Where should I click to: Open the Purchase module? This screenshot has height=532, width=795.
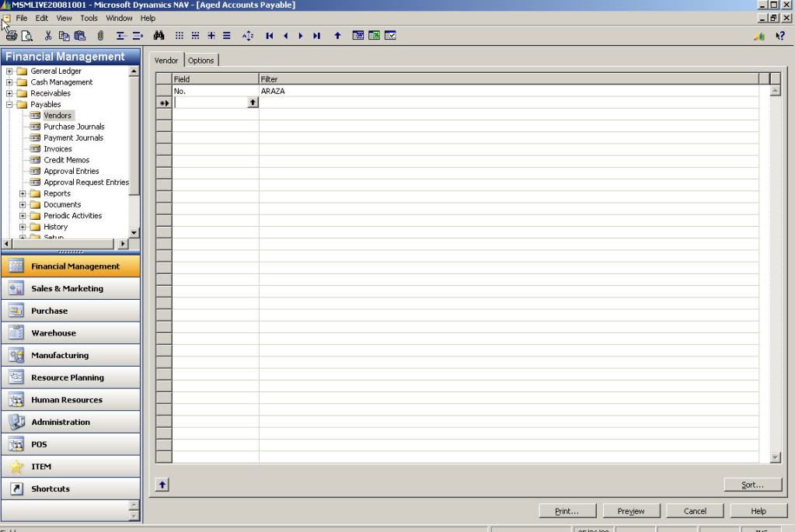click(71, 311)
